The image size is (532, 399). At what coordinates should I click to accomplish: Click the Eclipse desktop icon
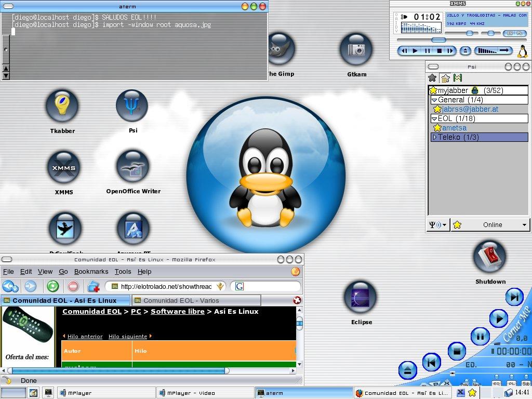click(361, 298)
